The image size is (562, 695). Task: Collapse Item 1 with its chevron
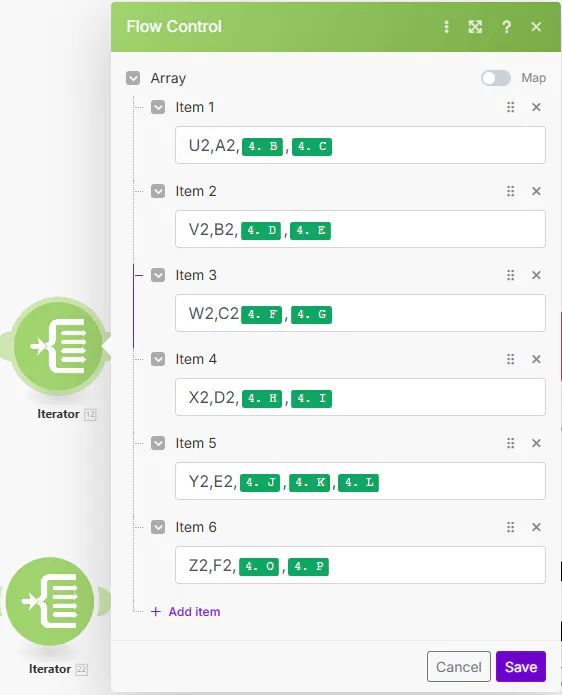click(x=158, y=107)
